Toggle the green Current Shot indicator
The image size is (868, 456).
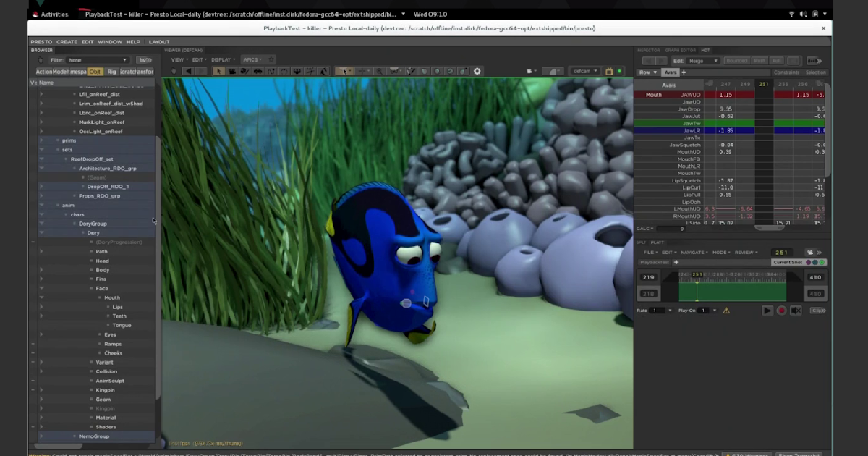[822, 262]
